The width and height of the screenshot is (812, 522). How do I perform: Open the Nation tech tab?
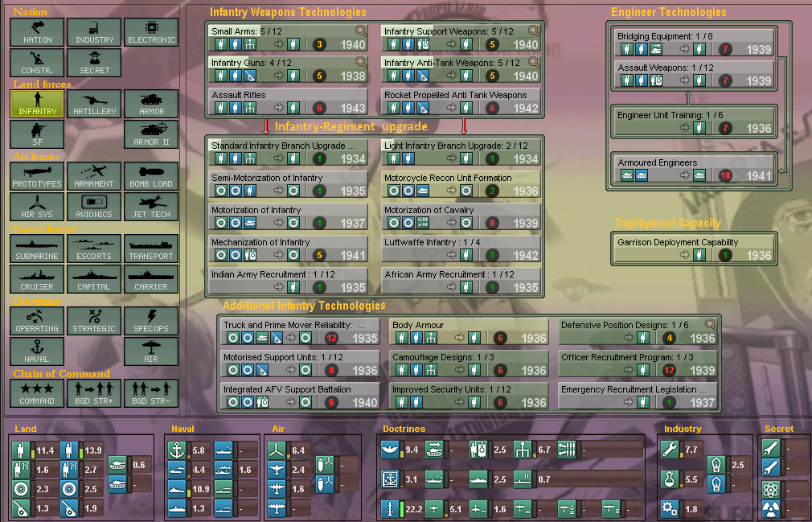pos(37,32)
